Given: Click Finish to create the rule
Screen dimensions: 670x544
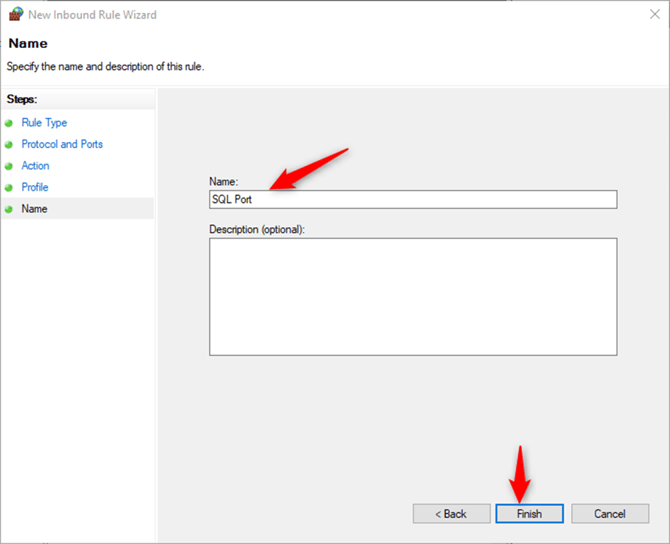Looking at the screenshot, I should pyautogui.click(x=529, y=513).
